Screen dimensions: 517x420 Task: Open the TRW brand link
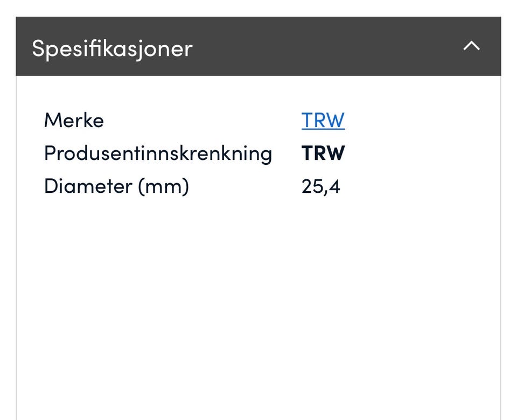323,120
